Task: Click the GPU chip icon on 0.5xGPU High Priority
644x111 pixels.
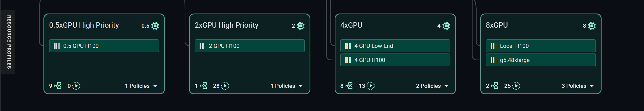Action: pyautogui.click(x=155, y=26)
